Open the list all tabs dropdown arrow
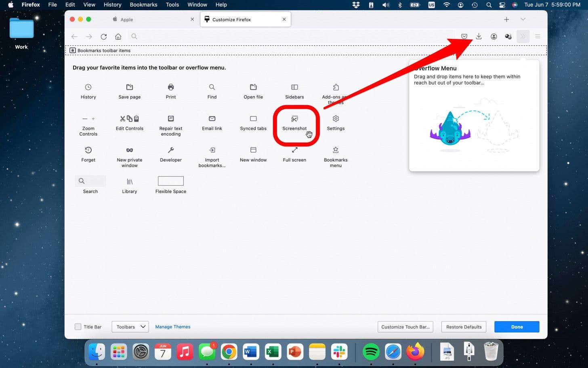The image size is (588, 368). point(523,19)
